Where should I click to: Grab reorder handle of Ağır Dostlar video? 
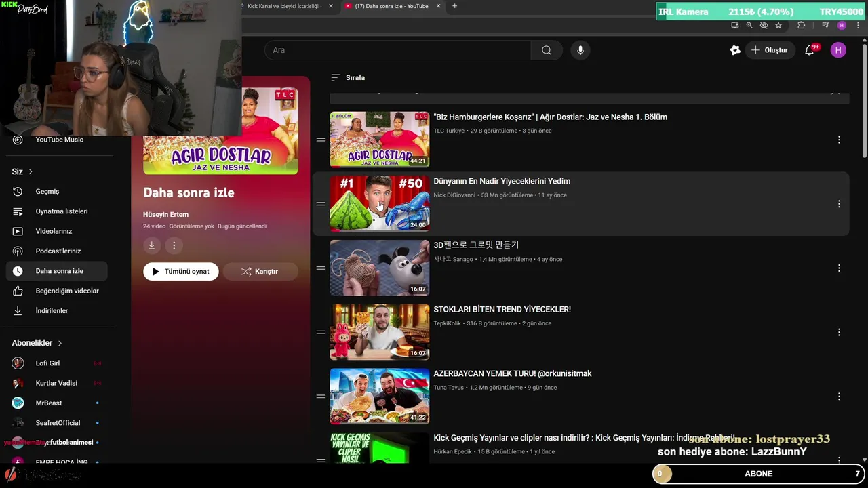tap(321, 140)
